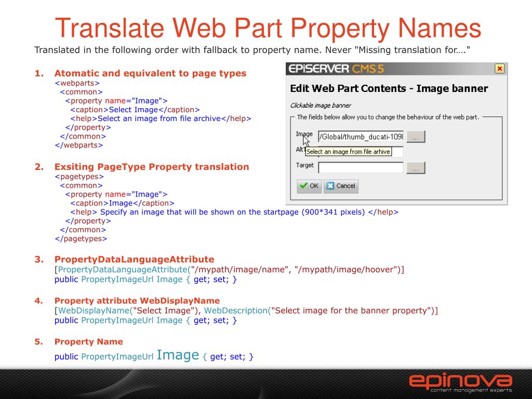
Task: Click the WebDisplayName("Select Image") attribute line
Action: pyautogui.click(x=246, y=311)
